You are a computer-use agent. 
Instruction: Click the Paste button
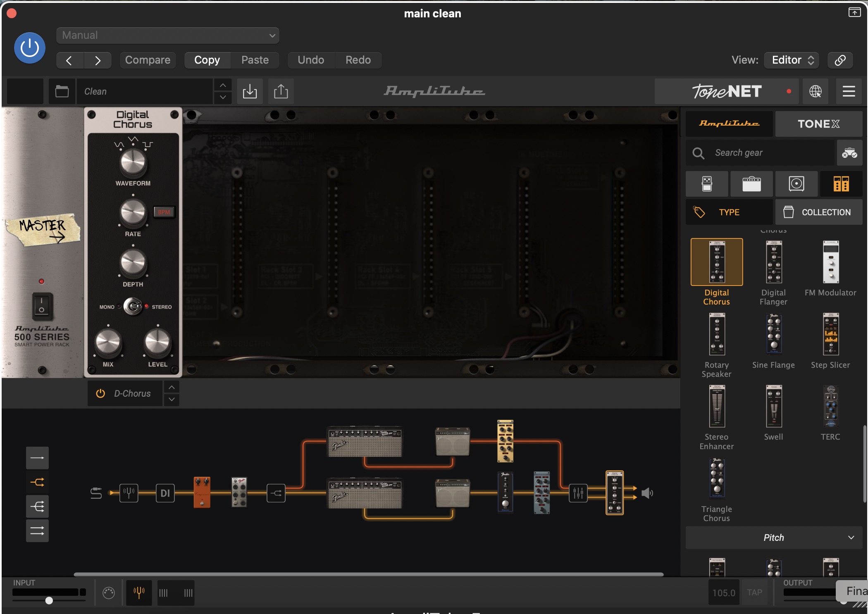(255, 60)
